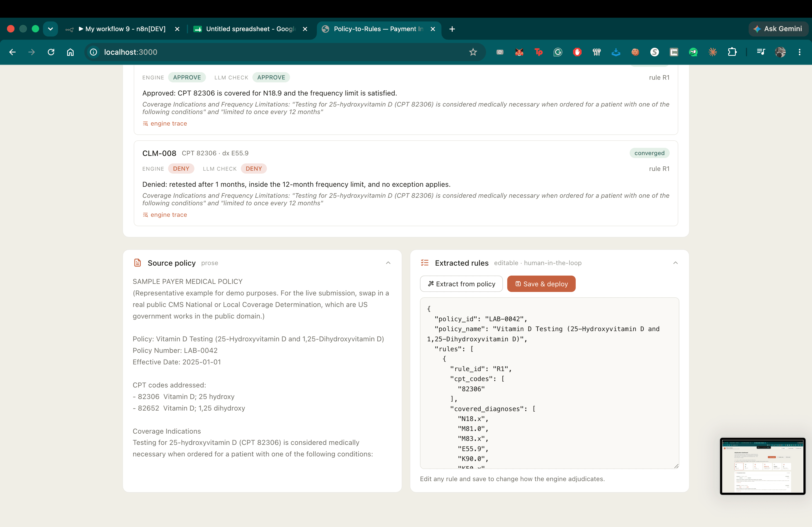Open engine trace for the N18.9 approved claim

pyautogui.click(x=165, y=123)
